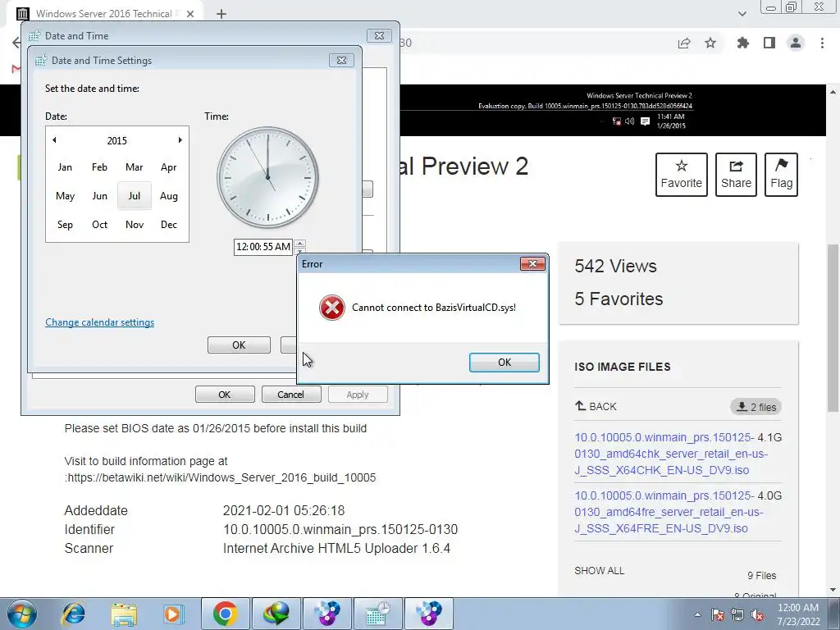The width and height of the screenshot is (840, 630).
Task: Open Chrome profile avatar icon
Action: [796, 43]
